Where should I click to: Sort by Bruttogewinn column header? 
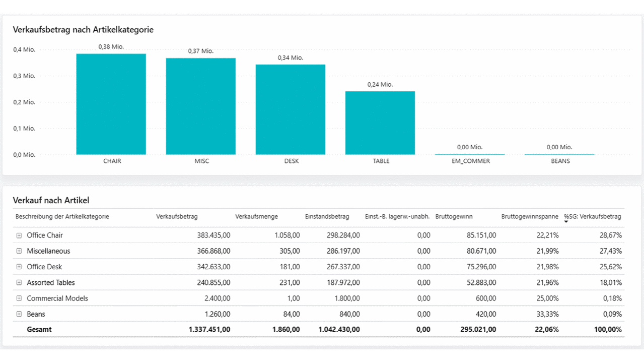click(x=454, y=217)
